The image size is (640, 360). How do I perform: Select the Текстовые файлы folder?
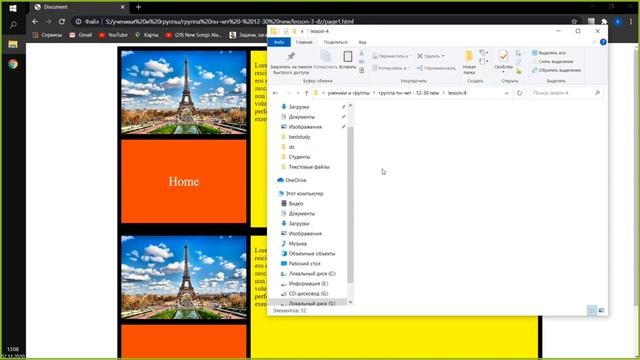[x=309, y=167]
